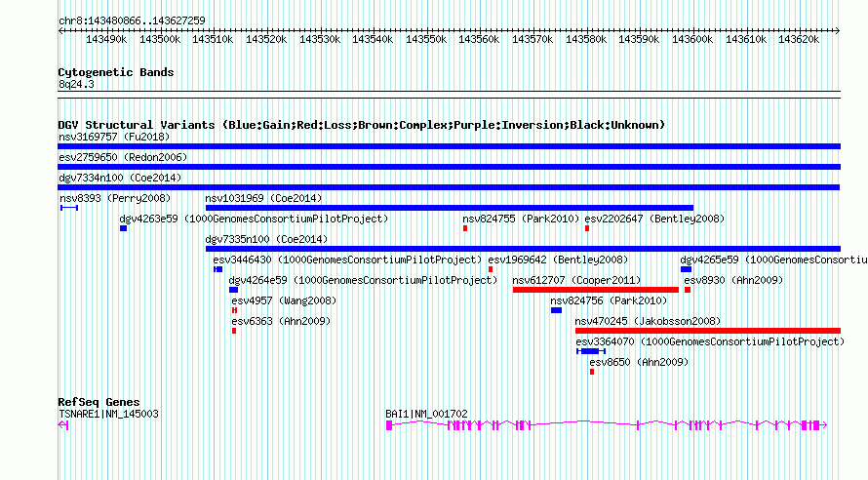
Task: Click the nsv470245 (Jakobsson2008) label
Action: [648, 321]
